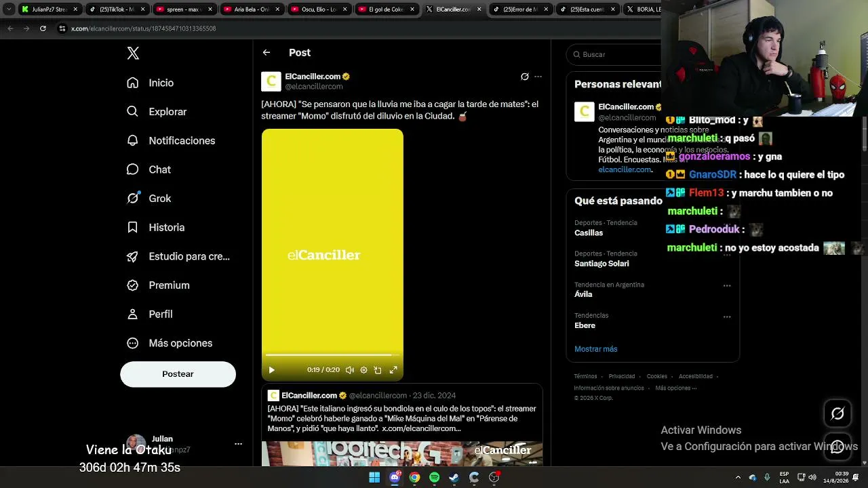This screenshot has height=488, width=868.
Task: Expand Más opciones in the sidebar
Action: pos(169,343)
